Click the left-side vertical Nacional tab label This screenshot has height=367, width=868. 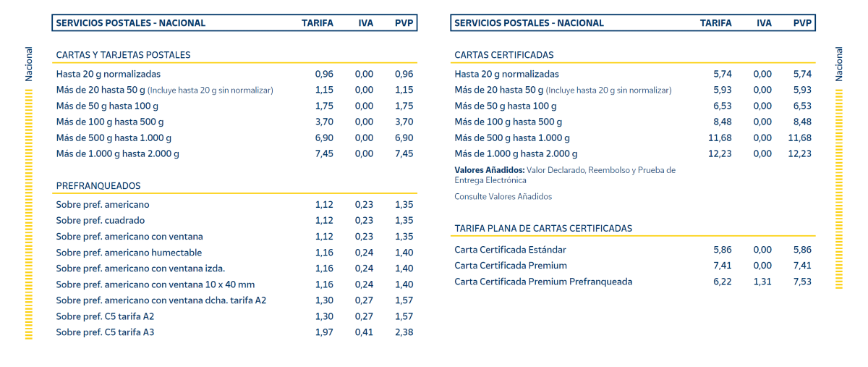tap(29, 64)
